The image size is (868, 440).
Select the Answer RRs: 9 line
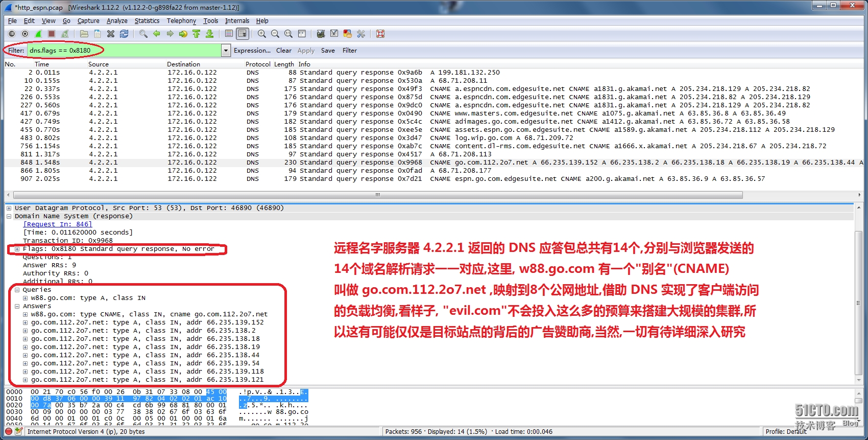pyautogui.click(x=50, y=265)
